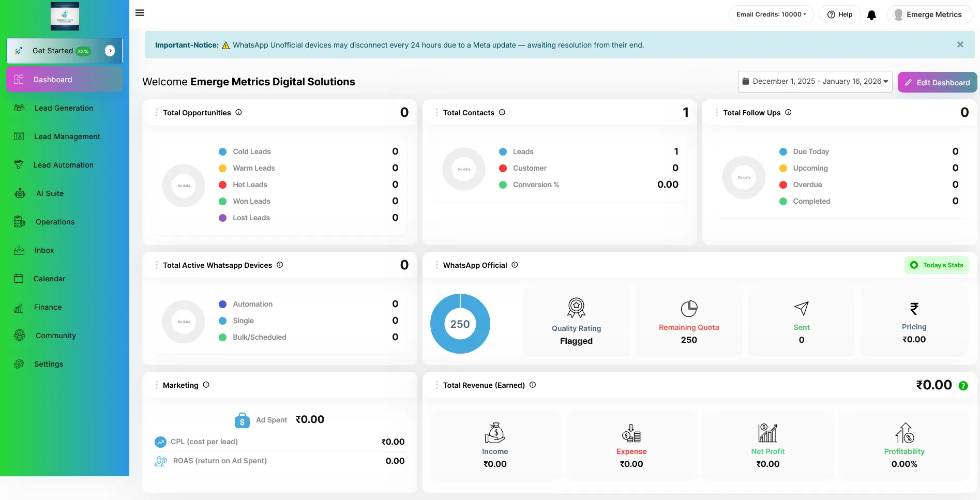Viewport: 980px width, 500px height.
Task: Dismiss the Important-Notice banner
Action: pos(960,45)
